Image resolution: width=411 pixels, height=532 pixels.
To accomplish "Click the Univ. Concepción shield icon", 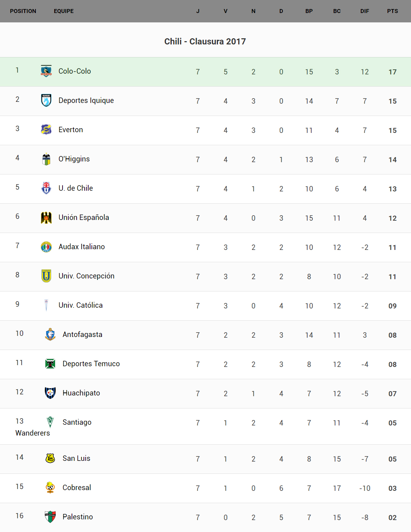I will click(46, 276).
